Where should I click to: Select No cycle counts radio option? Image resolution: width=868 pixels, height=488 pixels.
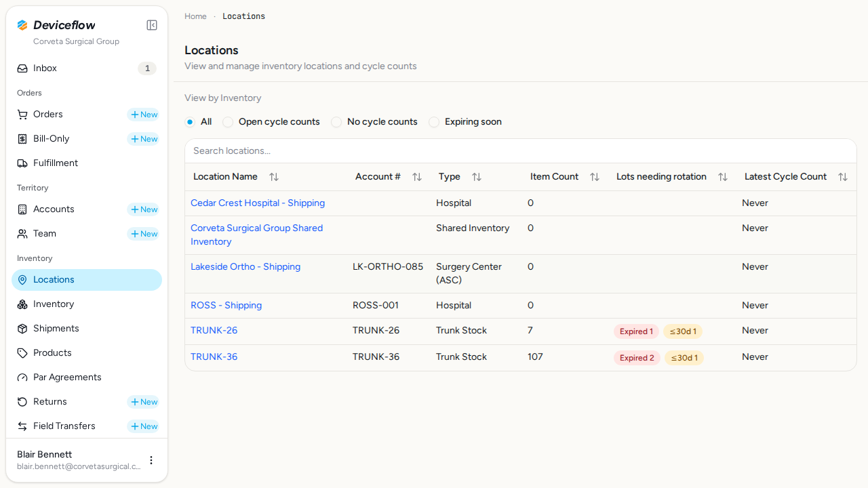point(336,122)
